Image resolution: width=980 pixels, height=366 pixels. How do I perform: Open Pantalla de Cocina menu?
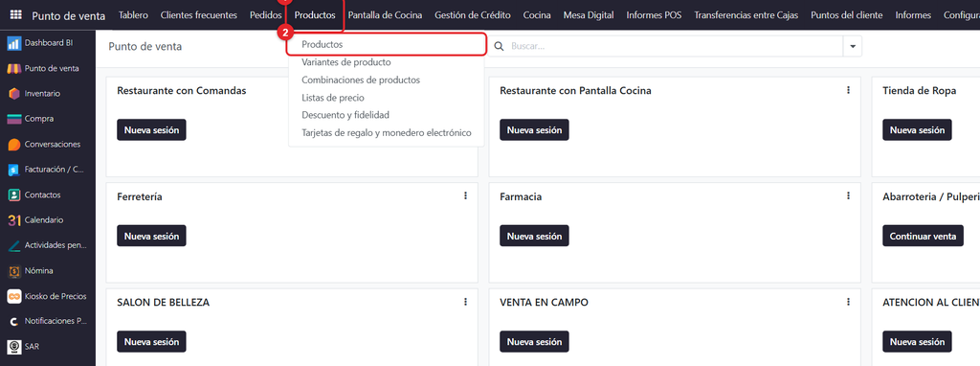coord(385,15)
